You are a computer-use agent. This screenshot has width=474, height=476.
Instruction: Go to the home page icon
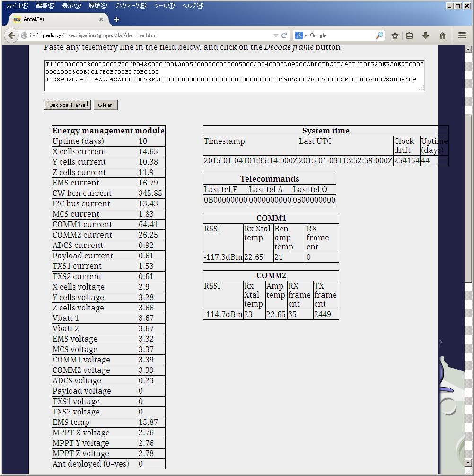pos(443,35)
